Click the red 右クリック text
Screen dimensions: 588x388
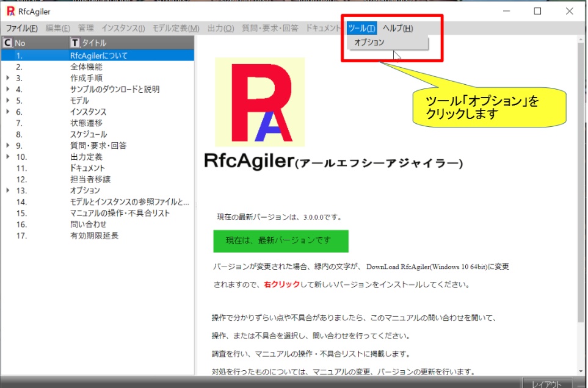click(281, 284)
